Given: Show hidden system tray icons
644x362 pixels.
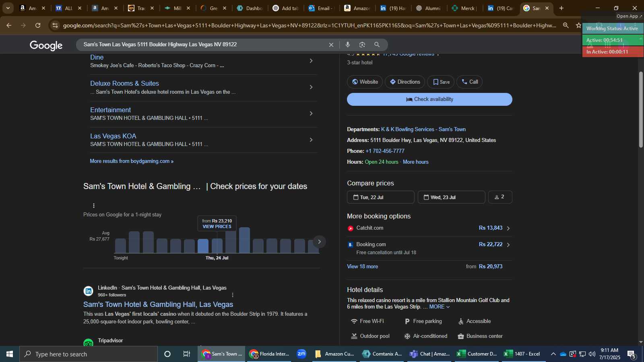Looking at the screenshot, I should [553, 354].
